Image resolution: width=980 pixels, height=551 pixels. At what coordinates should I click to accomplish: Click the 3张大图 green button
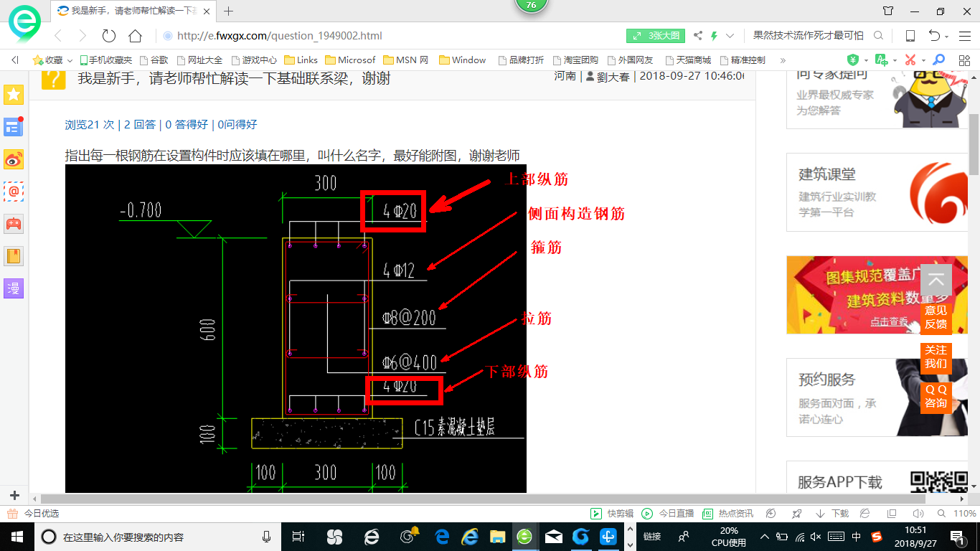pos(656,36)
